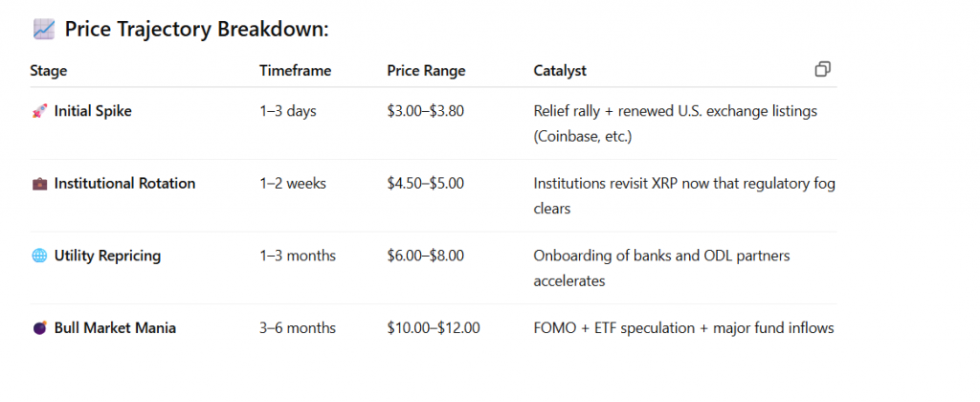
Task: Click the icon next to Bull Market Mania
Action: pyautogui.click(x=39, y=328)
